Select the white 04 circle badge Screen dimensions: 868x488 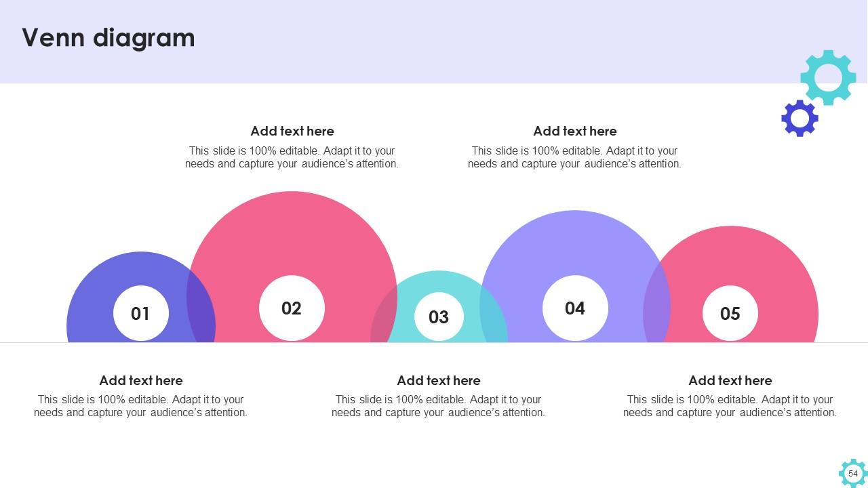575,308
